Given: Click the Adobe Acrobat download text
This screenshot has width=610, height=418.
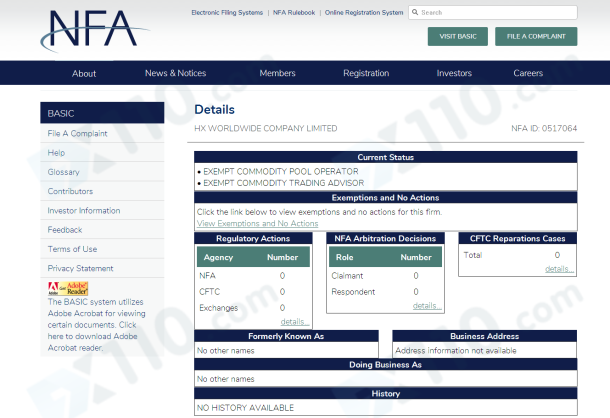Looking at the screenshot, I should pos(96,325).
